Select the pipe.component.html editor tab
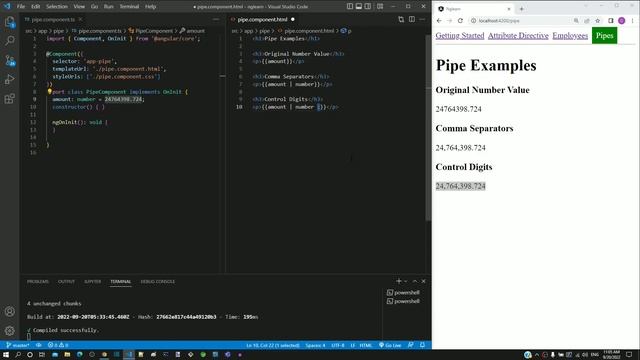Image resolution: width=640 pixels, height=360 pixels. (x=262, y=19)
